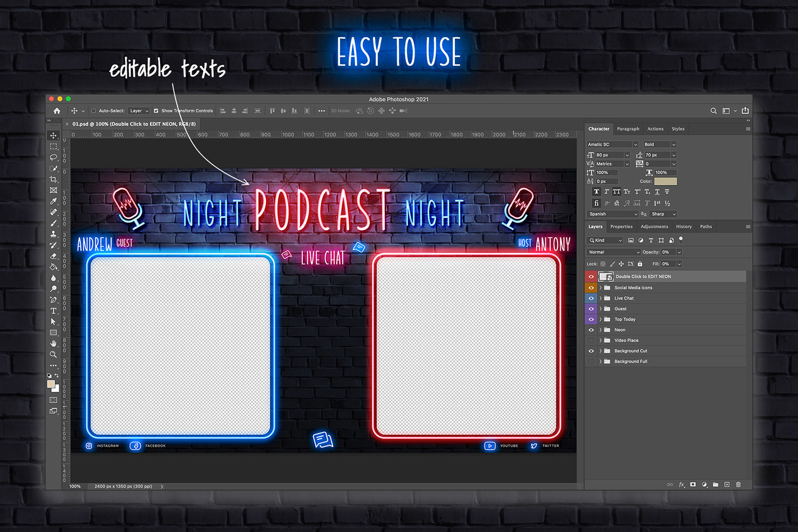
Task: Switch to the Paragraph tab
Action: pos(628,129)
